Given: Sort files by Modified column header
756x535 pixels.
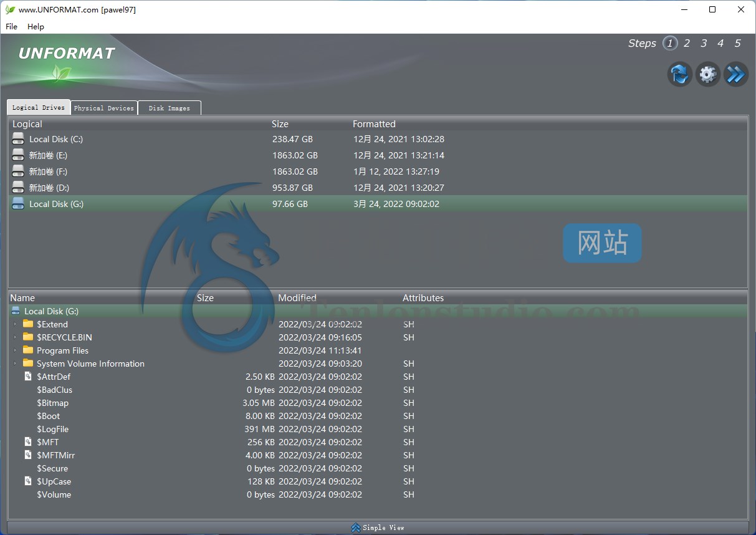Looking at the screenshot, I should click(297, 298).
